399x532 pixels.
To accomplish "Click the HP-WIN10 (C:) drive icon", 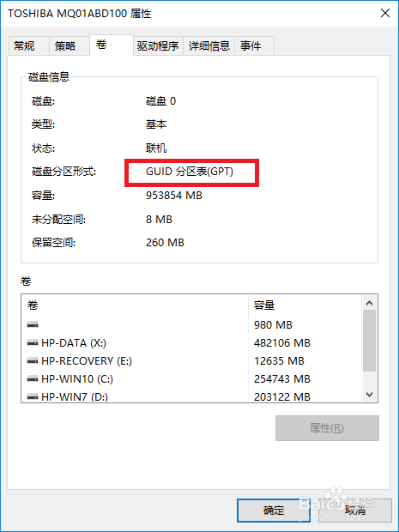I will point(33,379).
